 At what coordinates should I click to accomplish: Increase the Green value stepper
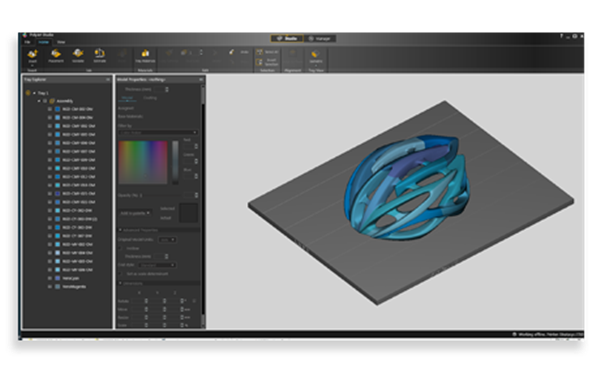tap(196, 160)
